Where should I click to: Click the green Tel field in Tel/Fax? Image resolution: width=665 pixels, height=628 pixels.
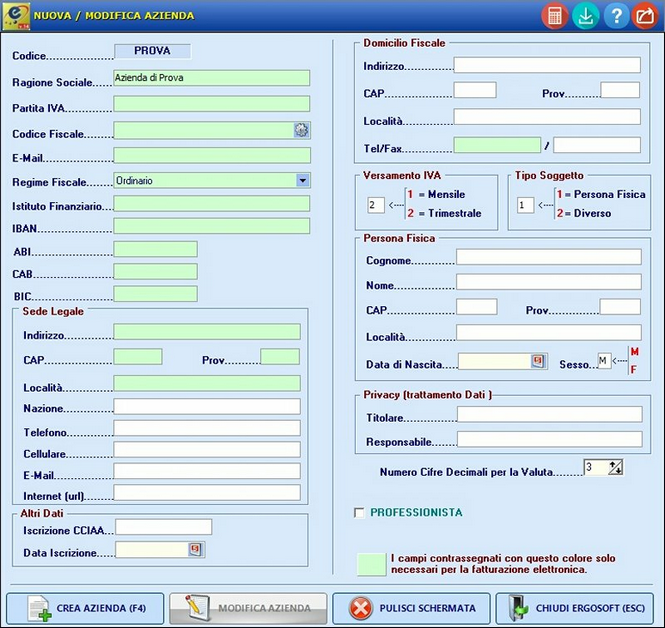tap(497, 145)
